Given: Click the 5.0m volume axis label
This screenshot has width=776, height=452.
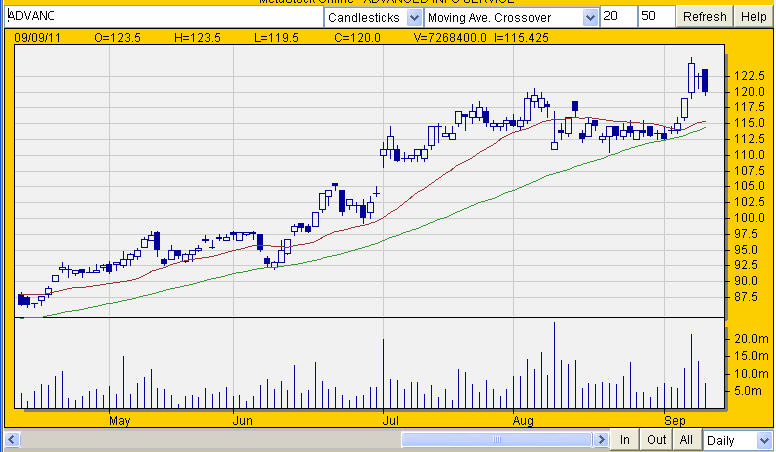Looking at the screenshot, I should [748, 391].
